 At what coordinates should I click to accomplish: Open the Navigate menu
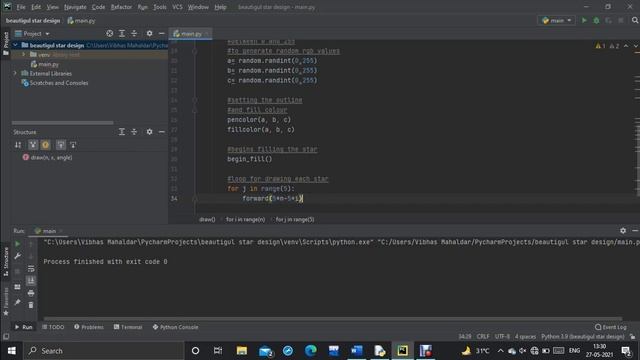pos(75,7)
